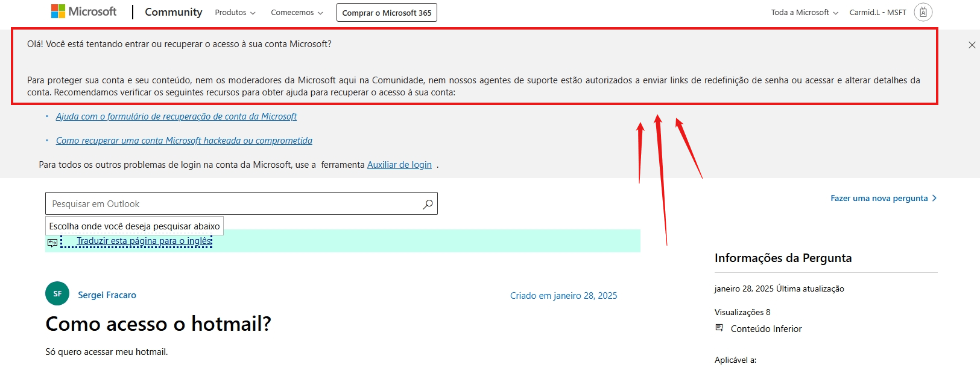This screenshot has width=980, height=367.
Task: Click Fazer uma nova pergunta link
Action: pos(884,198)
